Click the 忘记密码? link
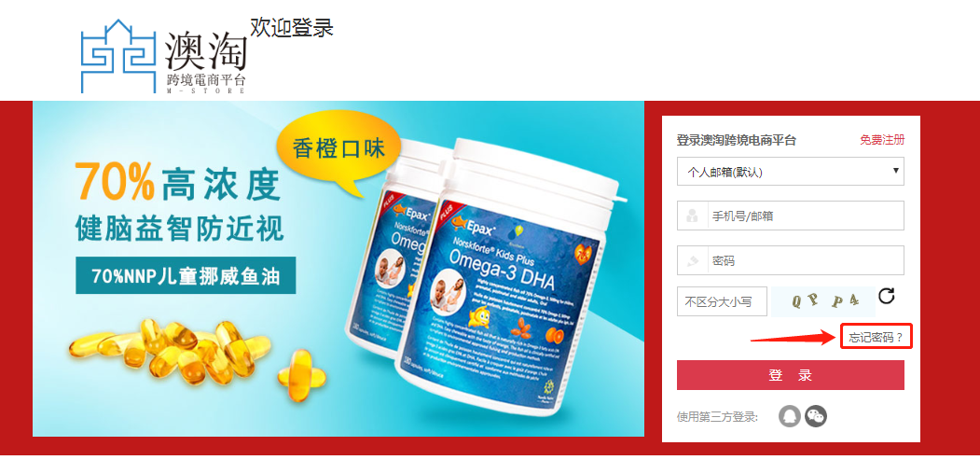 pos(876,338)
